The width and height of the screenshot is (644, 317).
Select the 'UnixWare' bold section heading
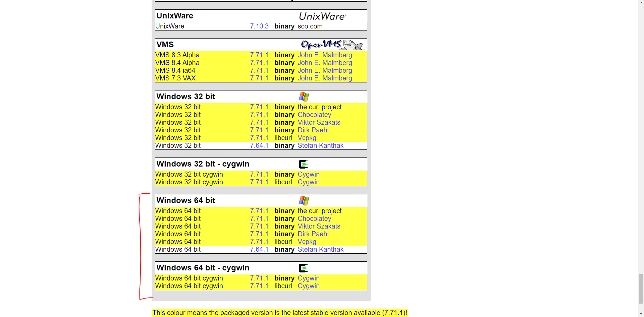coord(175,16)
